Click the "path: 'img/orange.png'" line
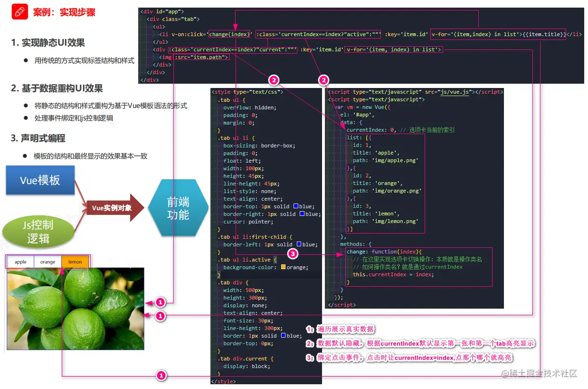This screenshot has height=389, width=588. click(x=387, y=191)
